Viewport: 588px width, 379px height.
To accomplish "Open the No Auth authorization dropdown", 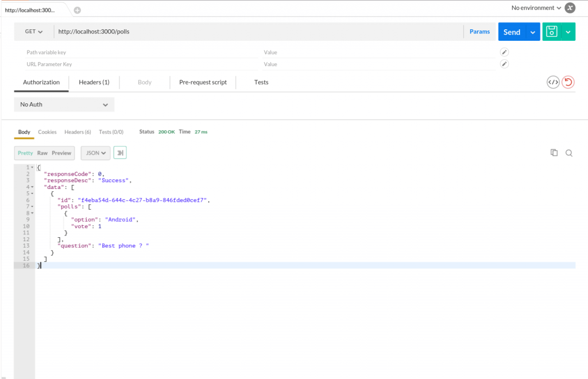I will [64, 104].
